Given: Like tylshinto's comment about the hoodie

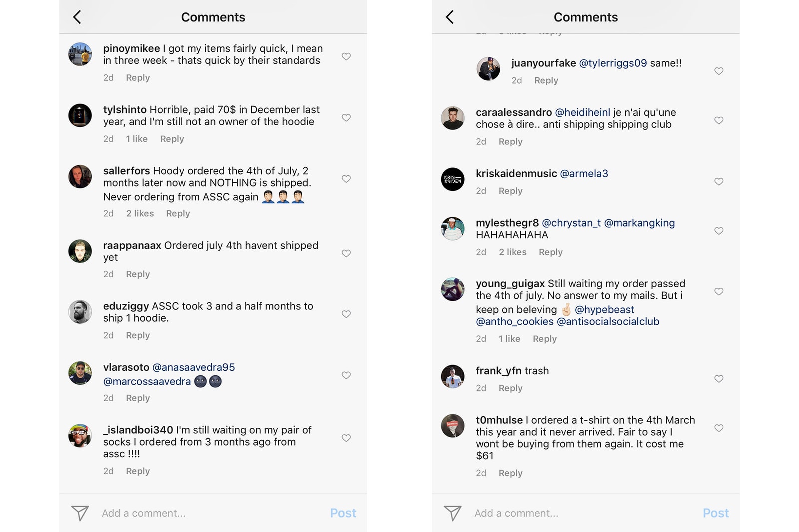Looking at the screenshot, I should click(346, 118).
